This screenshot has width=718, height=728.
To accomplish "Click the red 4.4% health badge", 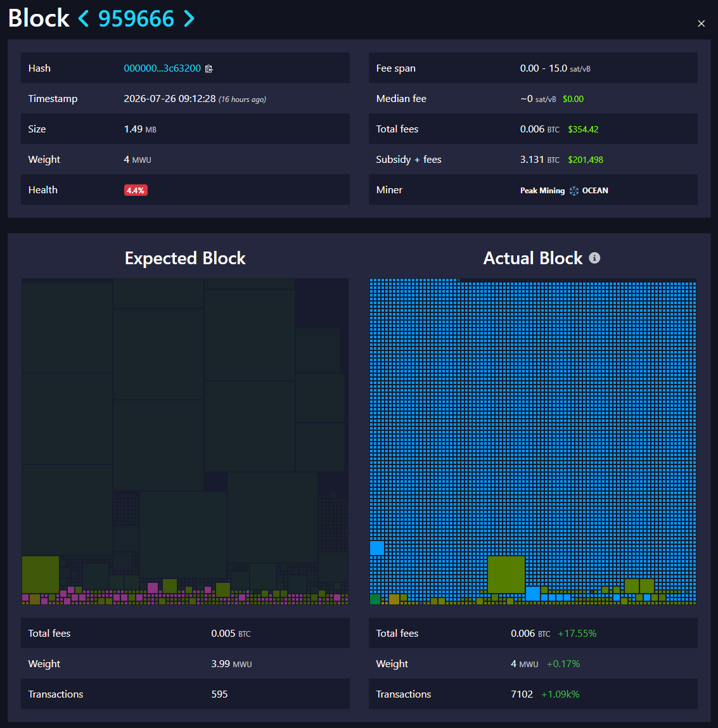I will pos(136,190).
